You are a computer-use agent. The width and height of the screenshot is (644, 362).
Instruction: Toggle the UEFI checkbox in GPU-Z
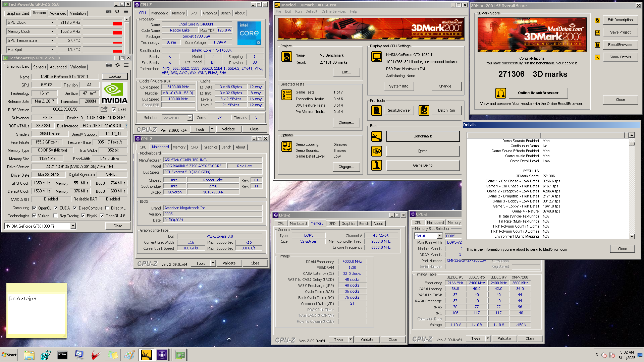(114, 109)
